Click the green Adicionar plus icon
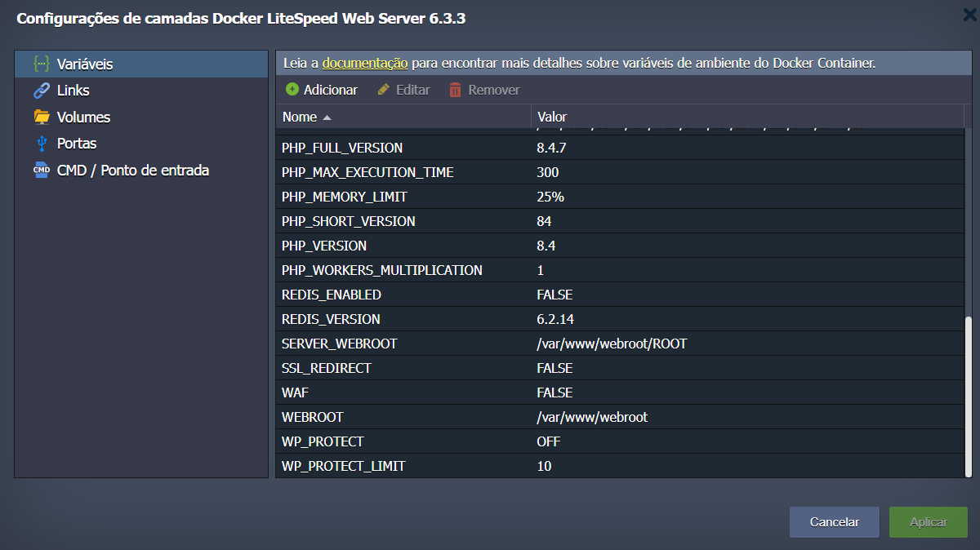This screenshot has width=980, height=550. pyautogui.click(x=292, y=90)
